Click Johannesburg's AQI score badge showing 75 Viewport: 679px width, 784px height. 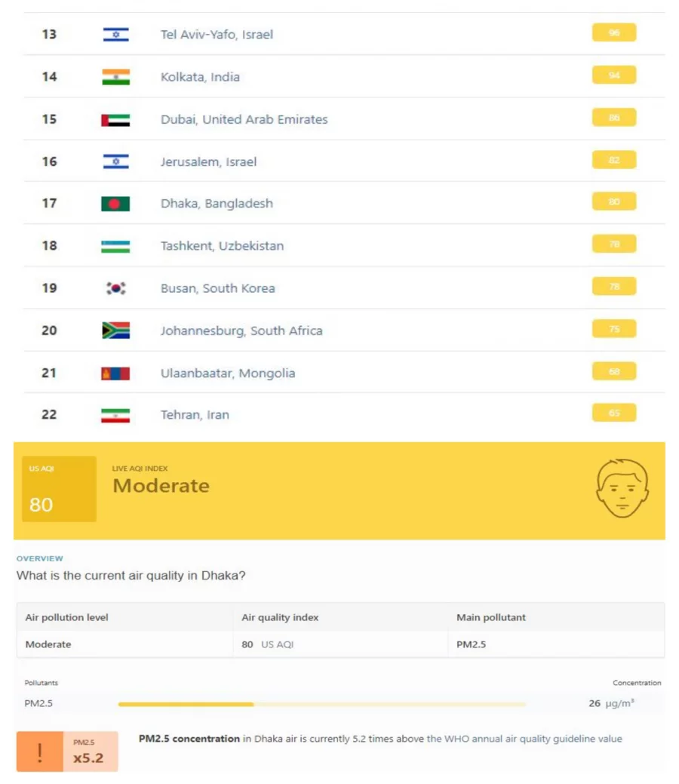(613, 328)
